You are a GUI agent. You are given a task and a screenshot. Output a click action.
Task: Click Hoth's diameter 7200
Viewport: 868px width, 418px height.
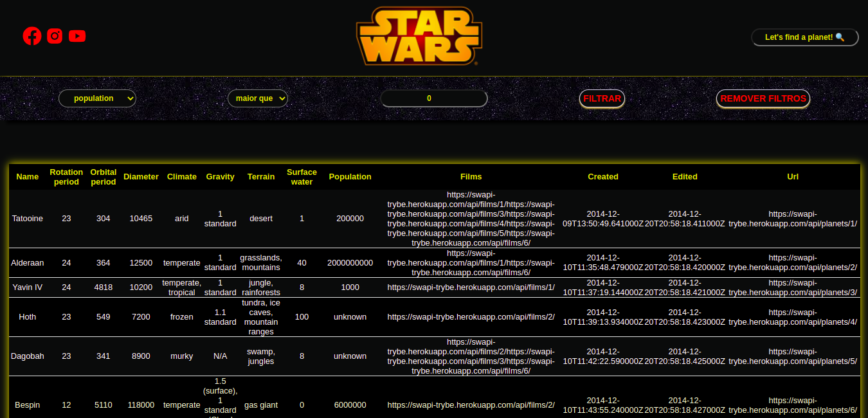(x=141, y=317)
